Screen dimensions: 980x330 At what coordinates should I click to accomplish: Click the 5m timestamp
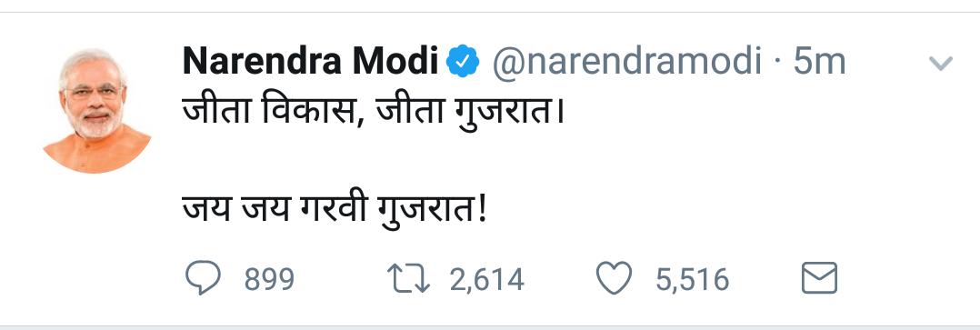coord(819,62)
